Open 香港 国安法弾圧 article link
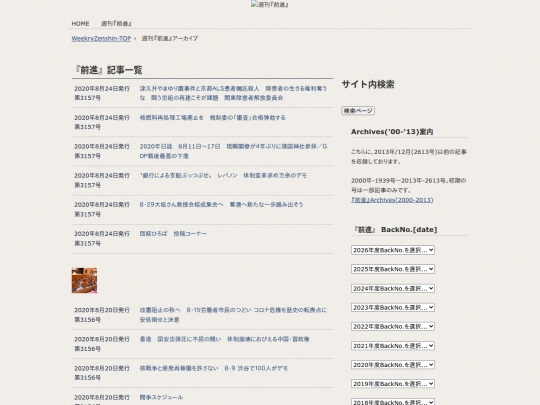Viewport: 540px width, 405px height. click(224, 339)
